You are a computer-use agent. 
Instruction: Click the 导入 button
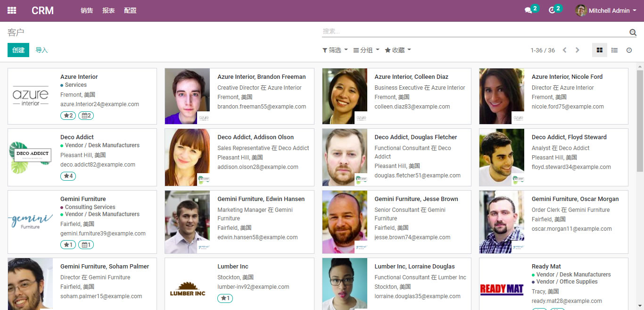(x=42, y=50)
